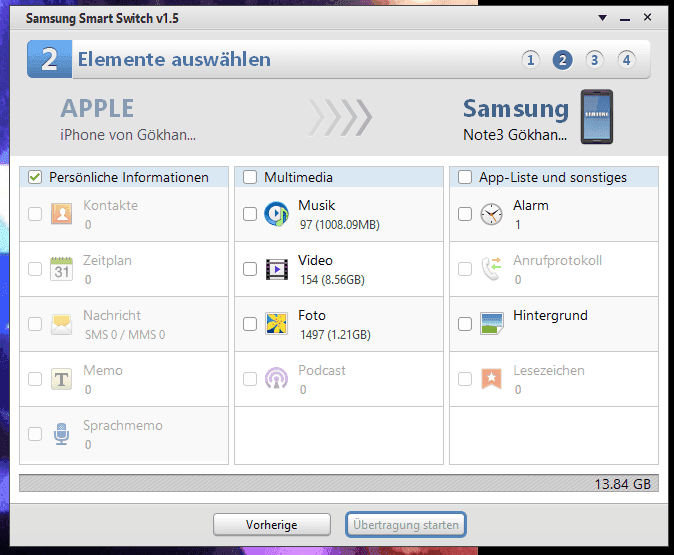
Task: Click the Sprachmemo microphone icon
Action: 61,434
